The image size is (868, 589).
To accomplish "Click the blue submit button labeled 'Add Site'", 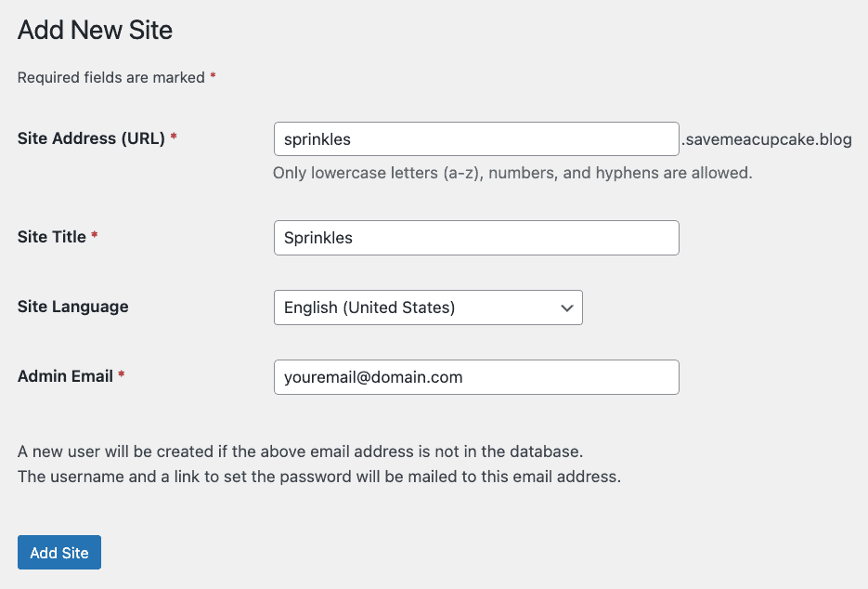I will (58, 552).
